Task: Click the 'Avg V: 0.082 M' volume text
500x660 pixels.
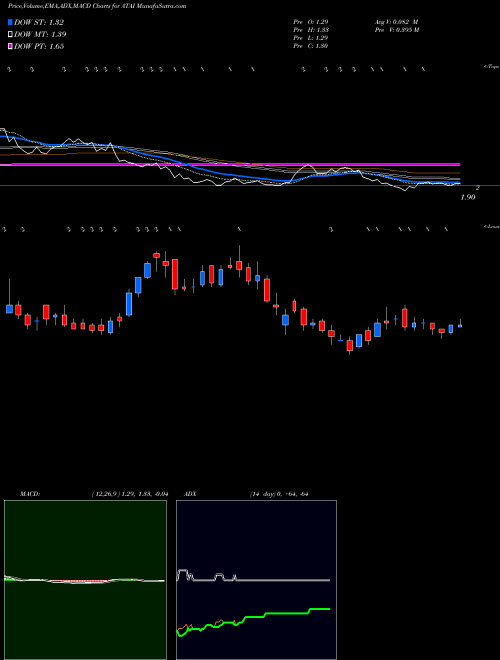Action: (x=396, y=22)
